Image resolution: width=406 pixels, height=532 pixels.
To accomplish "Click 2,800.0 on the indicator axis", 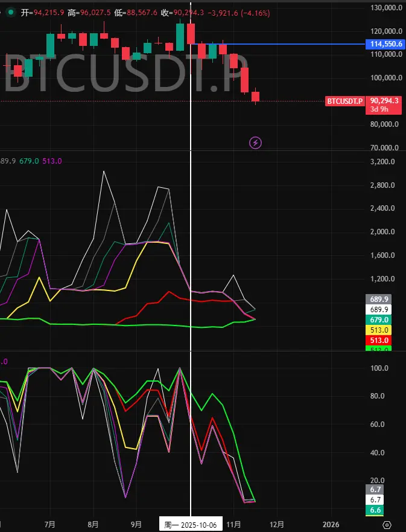I will (382, 185).
